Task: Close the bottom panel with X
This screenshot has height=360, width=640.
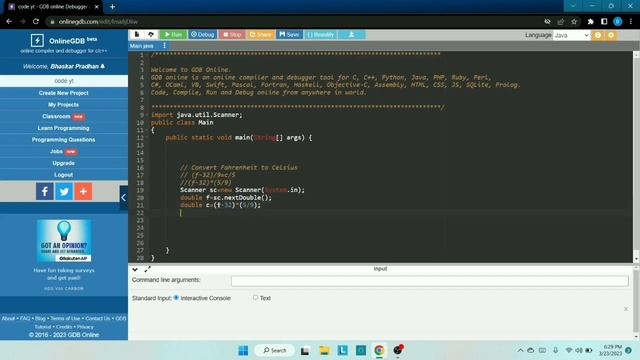Action: coord(626,309)
